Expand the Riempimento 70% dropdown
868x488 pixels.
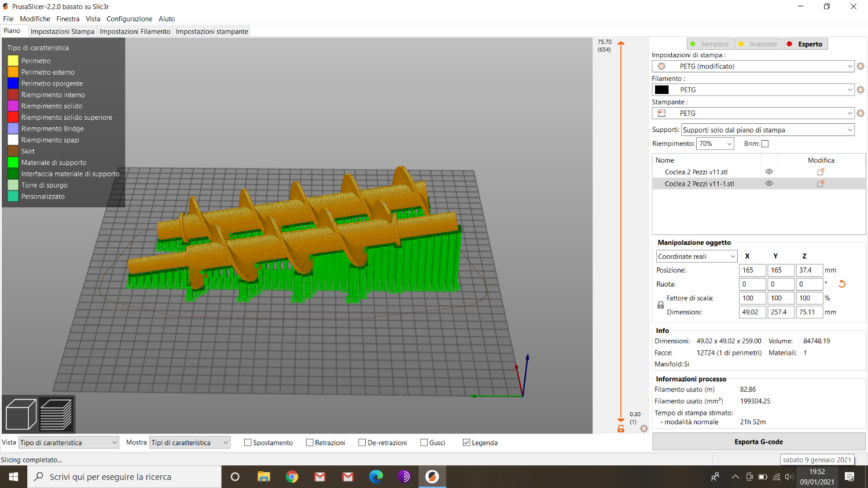pyautogui.click(x=715, y=144)
